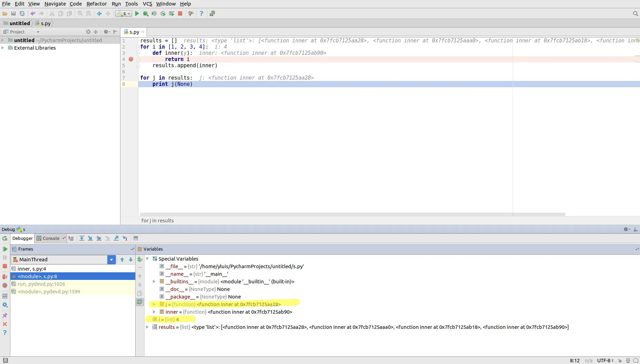
Task: Rerun the s debug session
Action: click(5, 239)
